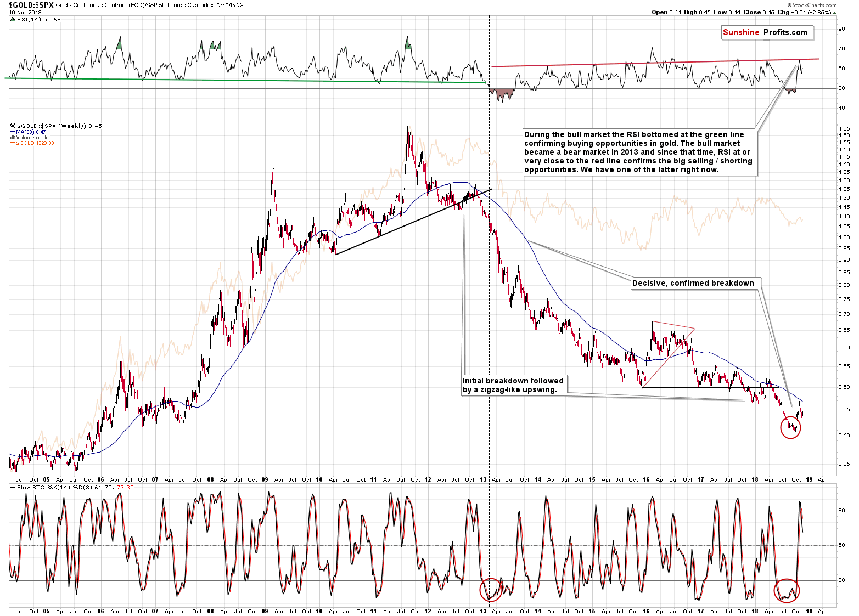Screen dimensions: 859x616
Task: Click the green up-triangle beside Chg value
Action: (834, 12)
